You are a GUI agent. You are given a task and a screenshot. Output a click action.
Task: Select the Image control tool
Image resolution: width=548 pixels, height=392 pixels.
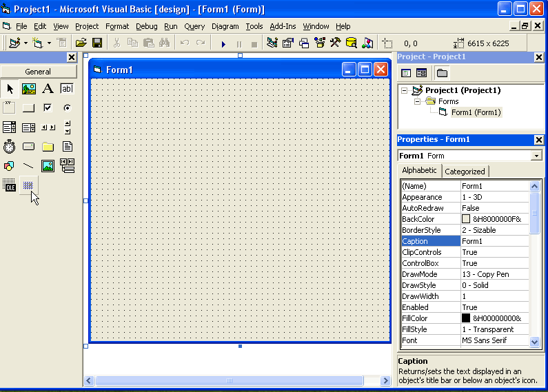click(48, 166)
